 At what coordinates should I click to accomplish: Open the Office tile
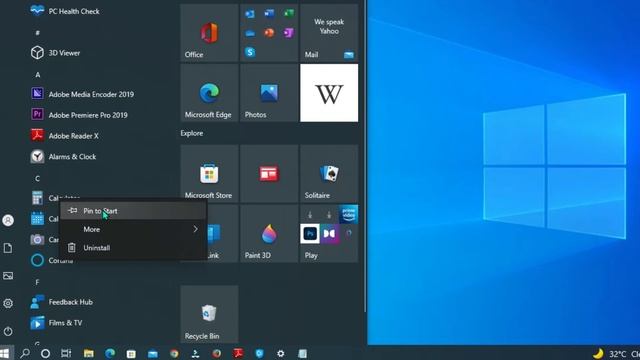click(209, 33)
